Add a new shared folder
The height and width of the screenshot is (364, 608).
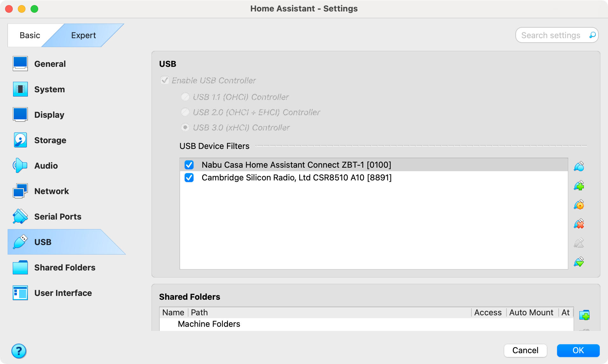(584, 315)
